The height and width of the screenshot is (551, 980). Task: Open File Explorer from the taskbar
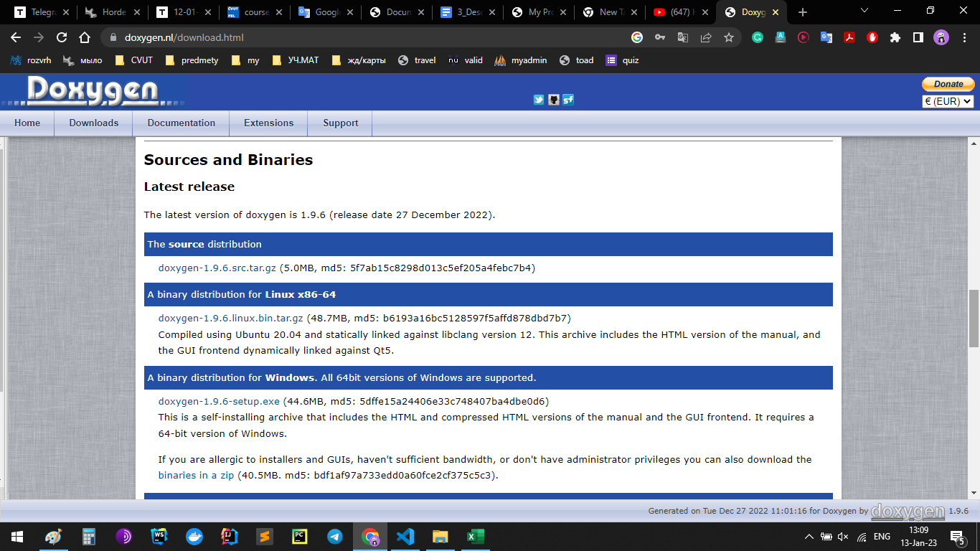tap(440, 536)
